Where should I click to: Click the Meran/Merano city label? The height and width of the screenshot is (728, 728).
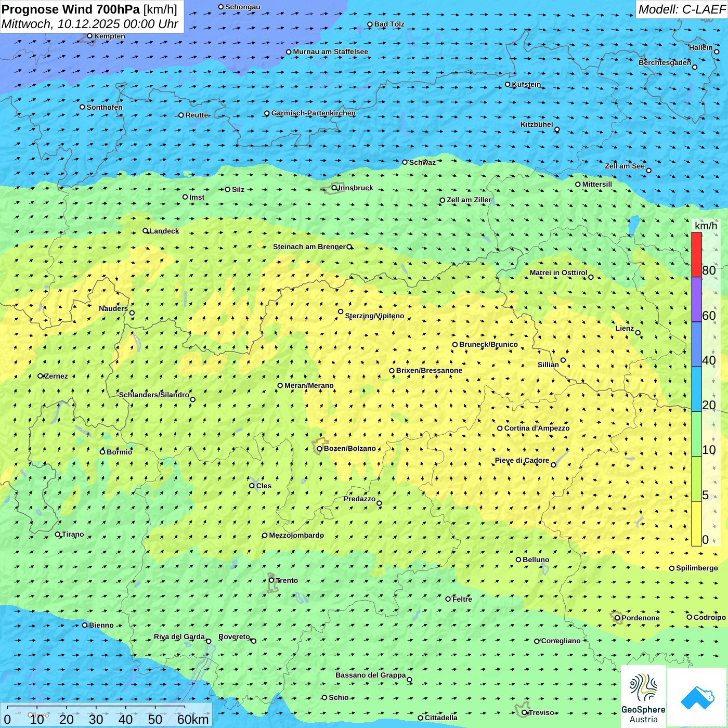309,386
